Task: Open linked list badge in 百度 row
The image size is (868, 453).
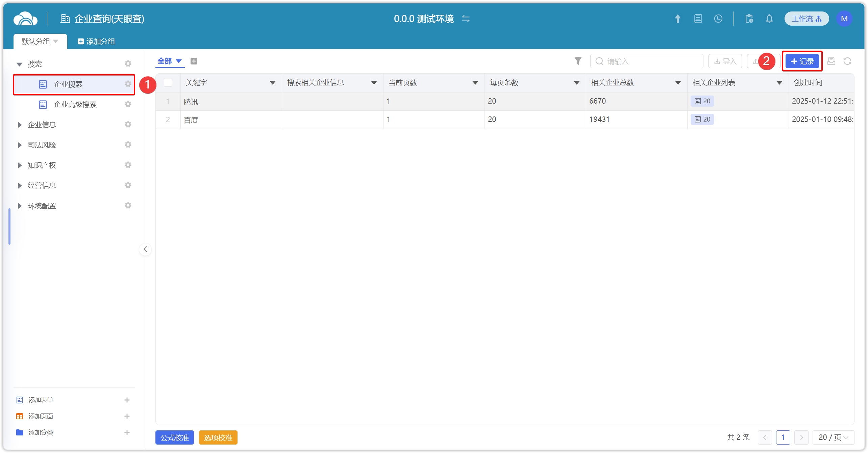Action: tap(702, 119)
